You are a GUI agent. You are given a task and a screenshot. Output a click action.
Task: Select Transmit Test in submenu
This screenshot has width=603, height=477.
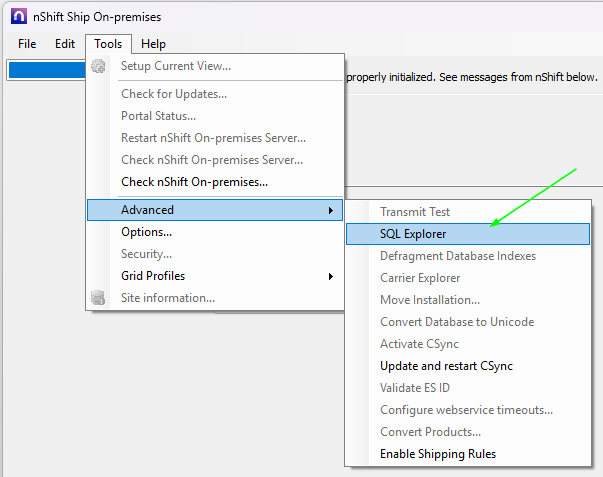[x=415, y=212]
